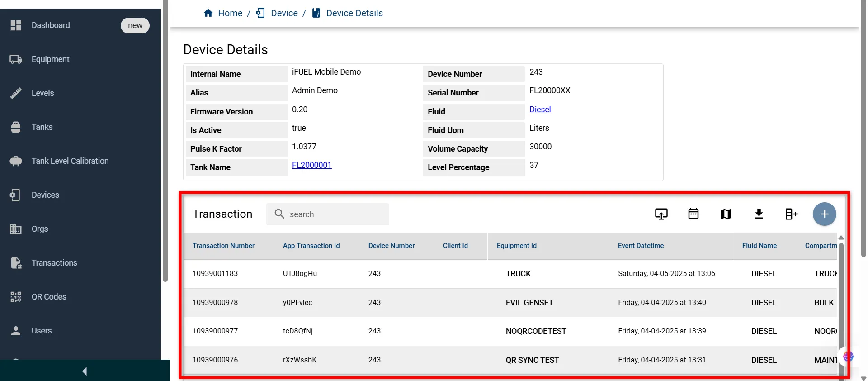Click the Tanks icon in sidebar
Viewport: 868px width, 381px height.
coord(16,127)
